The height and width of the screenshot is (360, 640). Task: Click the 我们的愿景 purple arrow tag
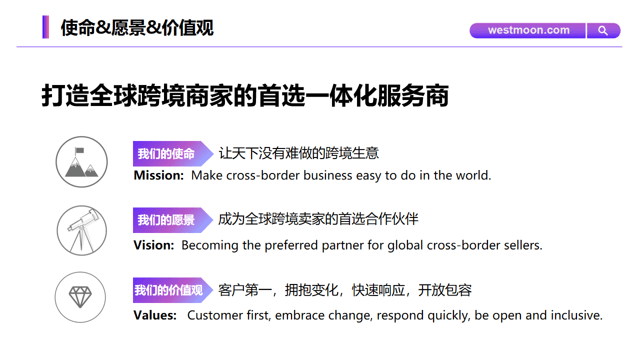[173, 220]
